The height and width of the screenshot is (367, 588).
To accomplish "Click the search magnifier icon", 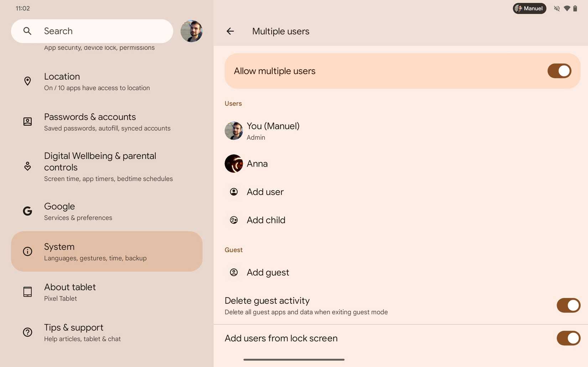I will (27, 31).
